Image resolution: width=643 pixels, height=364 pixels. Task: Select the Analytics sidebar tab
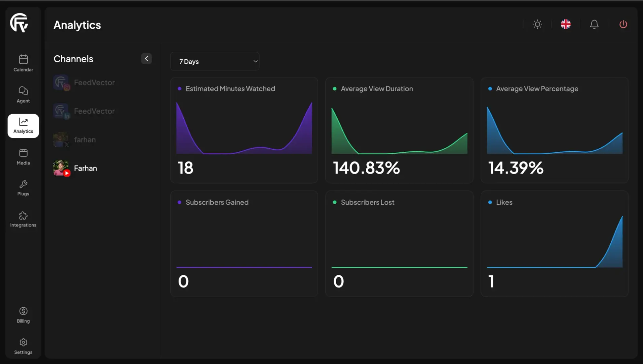click(x=23, y=126)
